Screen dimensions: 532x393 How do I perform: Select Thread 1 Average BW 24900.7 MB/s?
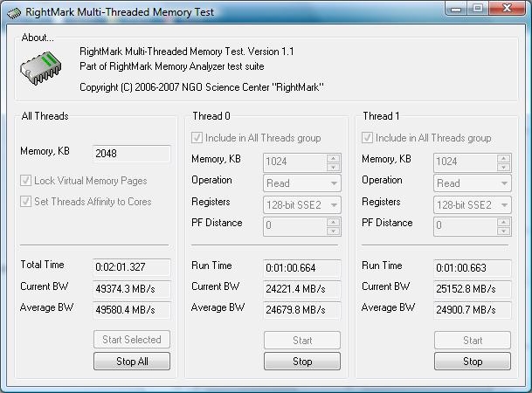click(473, 309)
